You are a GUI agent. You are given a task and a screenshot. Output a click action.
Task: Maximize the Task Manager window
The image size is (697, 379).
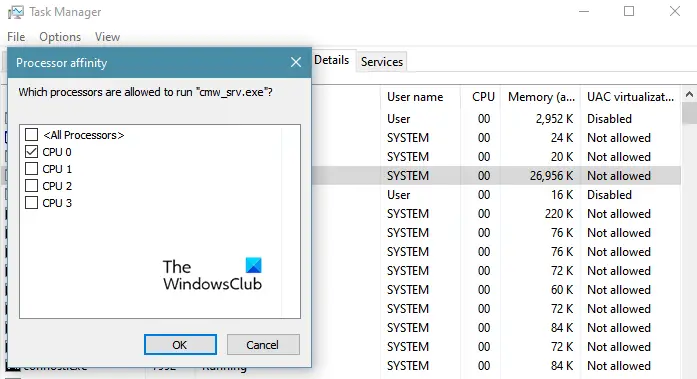629,11
